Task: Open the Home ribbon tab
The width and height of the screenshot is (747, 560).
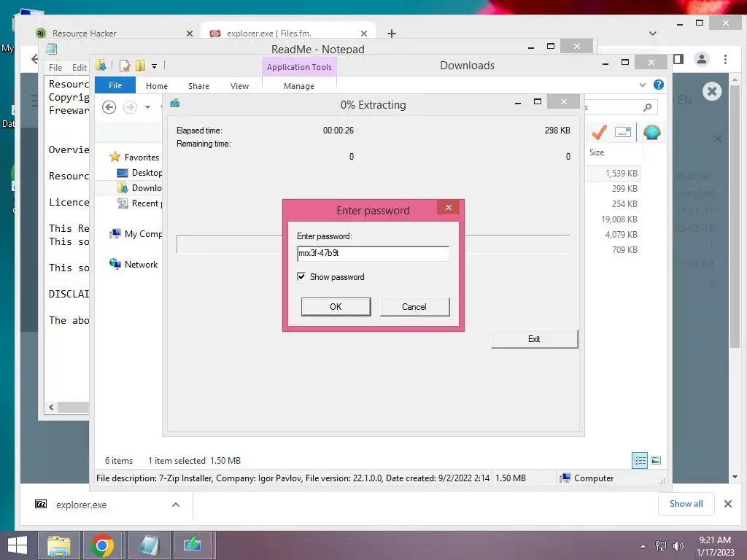Action: click(x=157, y=86)
